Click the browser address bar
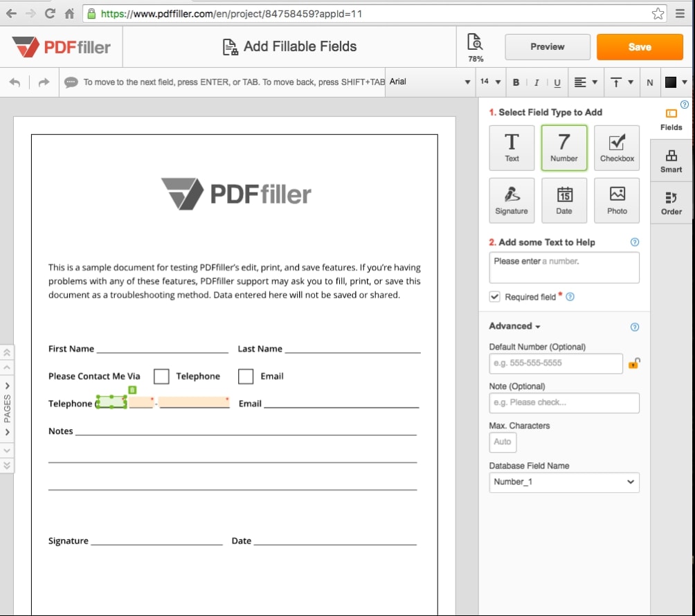 374,14
